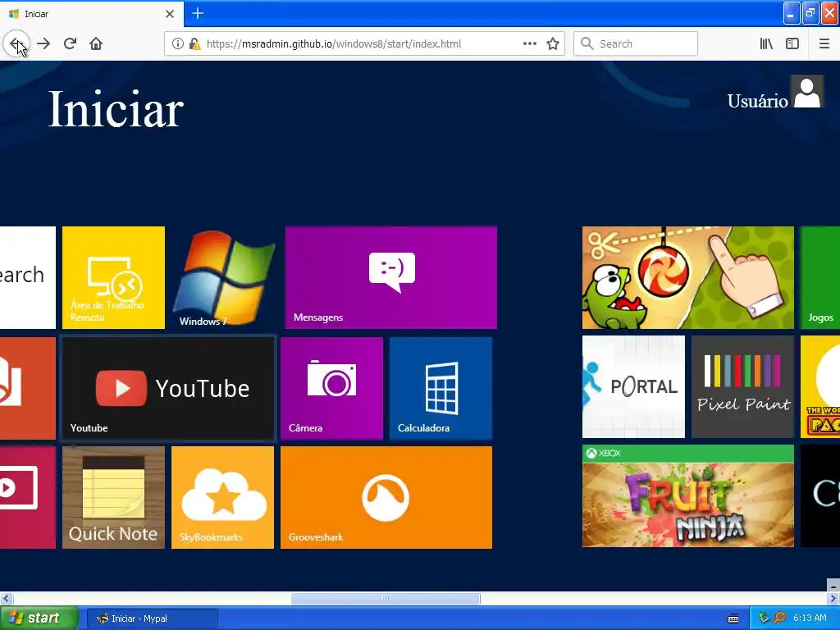Open the red Office tile at left edge
Screen dimensions: 840x630
(28, 388)
